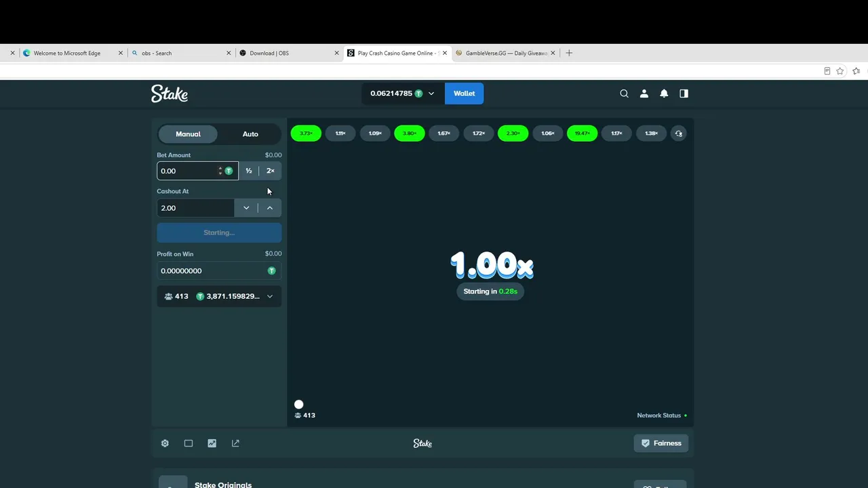Click the 3.73× crash result pill
The height and width of the screenshot is (488, 868).
point(306,134)
